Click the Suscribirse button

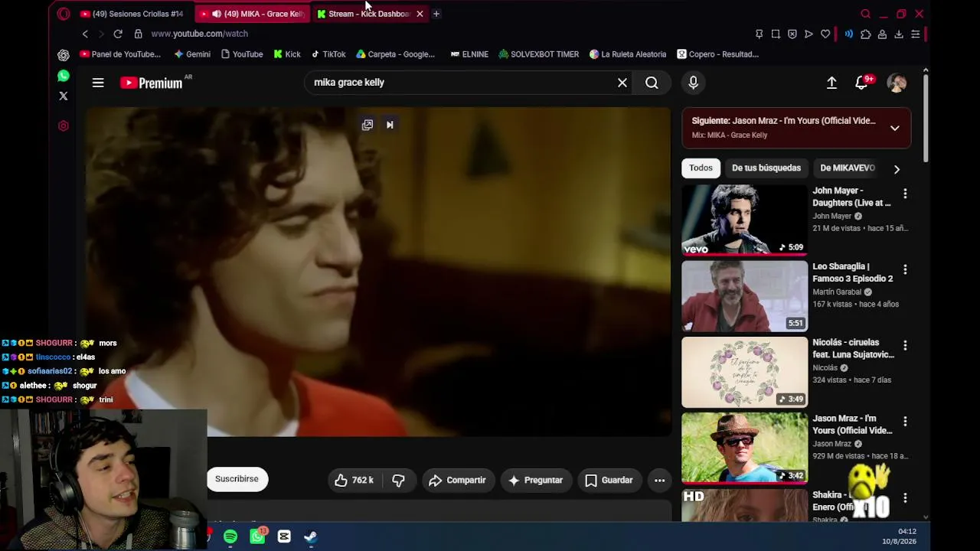pos(237,479)
